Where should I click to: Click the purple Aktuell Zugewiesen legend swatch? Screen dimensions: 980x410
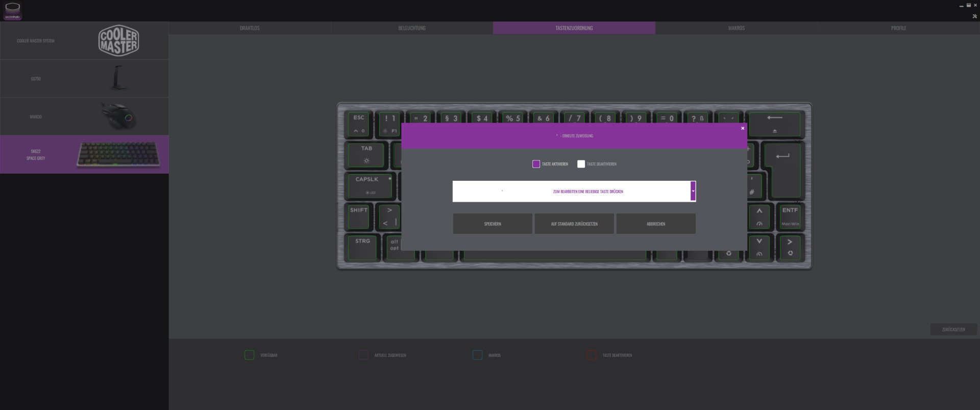[363, 355]
